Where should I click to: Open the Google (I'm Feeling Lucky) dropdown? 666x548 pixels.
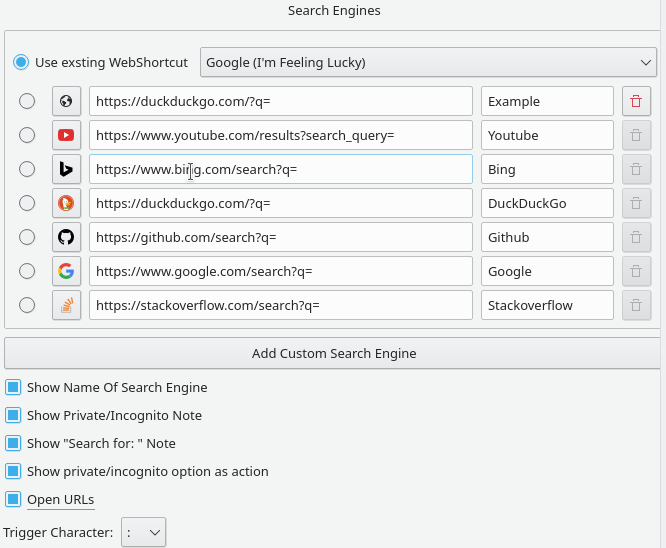pos(428,62)
